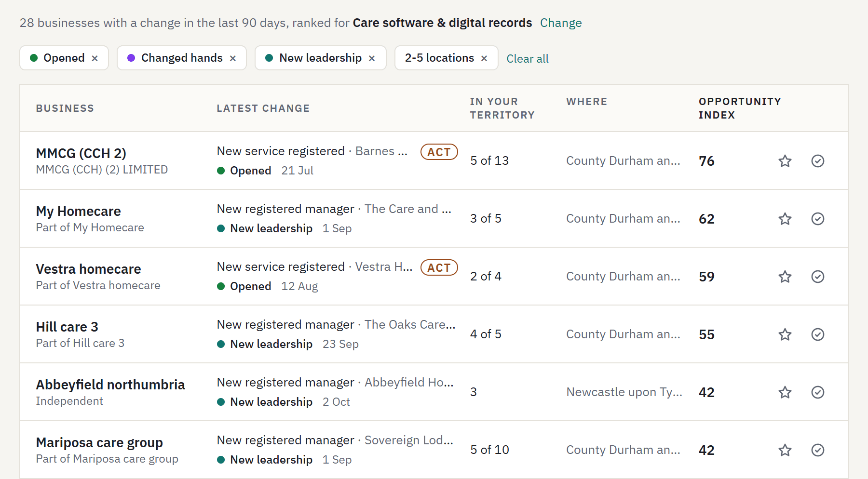This screenshot has width=868, height=479.
Task: Star Mariposa care group
Action: (785, 450)
